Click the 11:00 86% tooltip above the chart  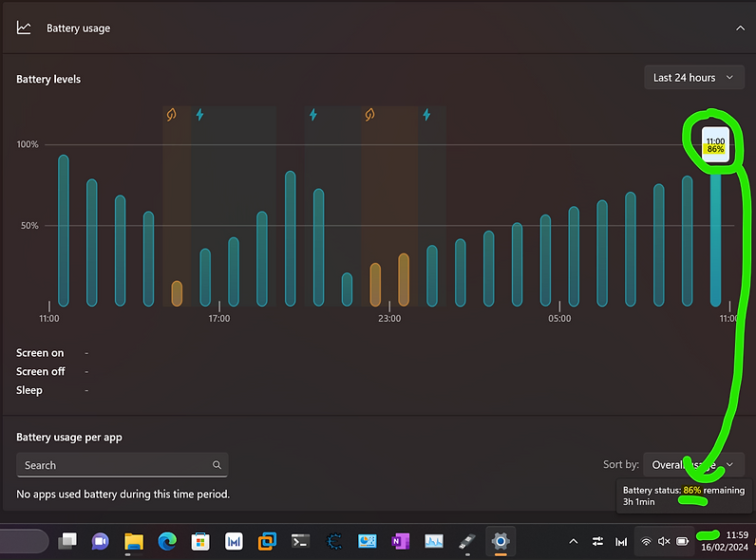[x=715, y=145]
